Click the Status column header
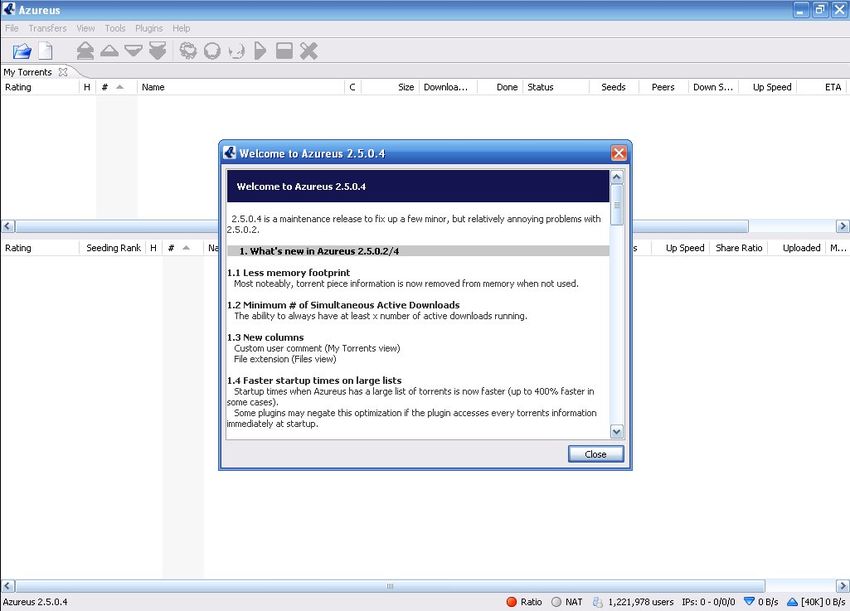This screenshot has width=850, height=611. tap(556, 87)
